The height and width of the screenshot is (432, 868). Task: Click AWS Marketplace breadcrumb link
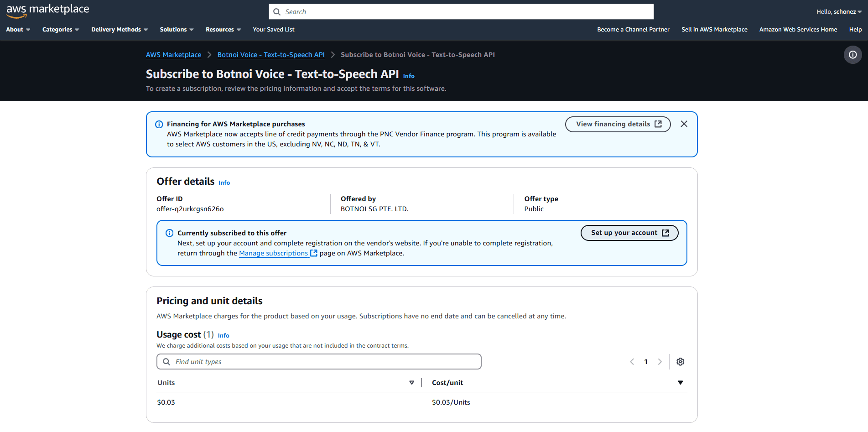[173, 55]
